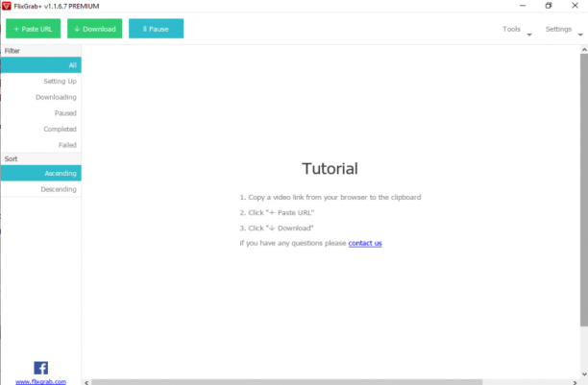Open the Tools menu
This screenshot has width=588, height=385.
click(x=511, y=29)
